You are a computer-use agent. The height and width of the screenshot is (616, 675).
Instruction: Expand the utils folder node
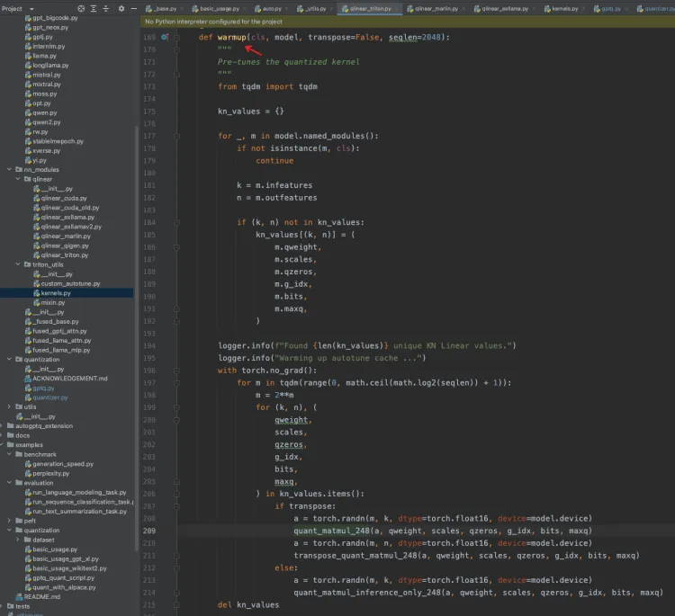click(10, 406)
